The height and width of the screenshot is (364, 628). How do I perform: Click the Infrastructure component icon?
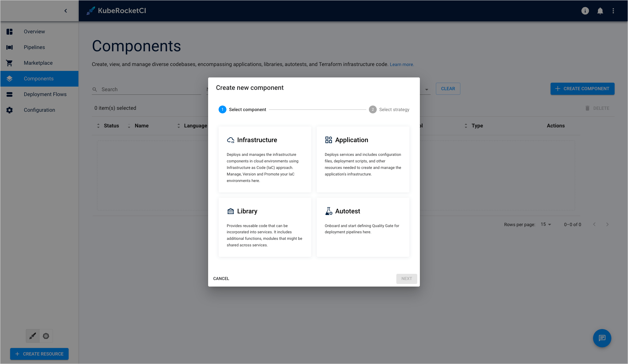(230, 140)
